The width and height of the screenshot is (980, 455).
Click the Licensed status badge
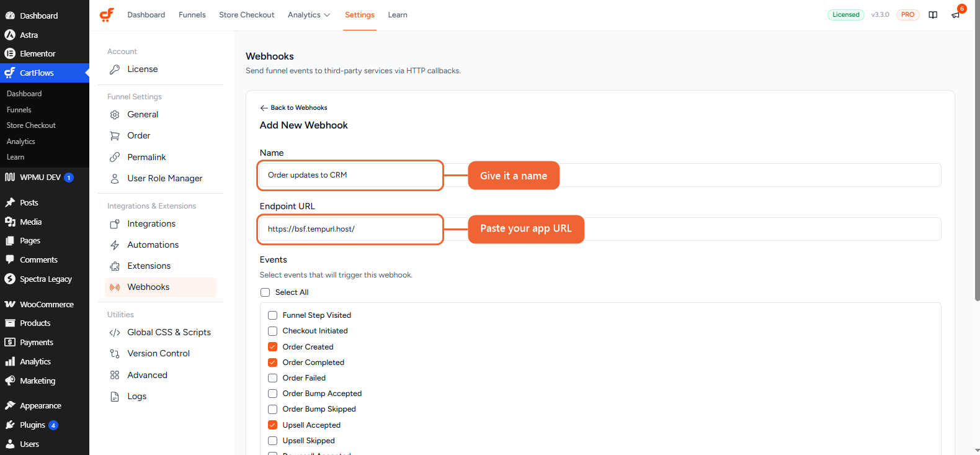(846, 15)
